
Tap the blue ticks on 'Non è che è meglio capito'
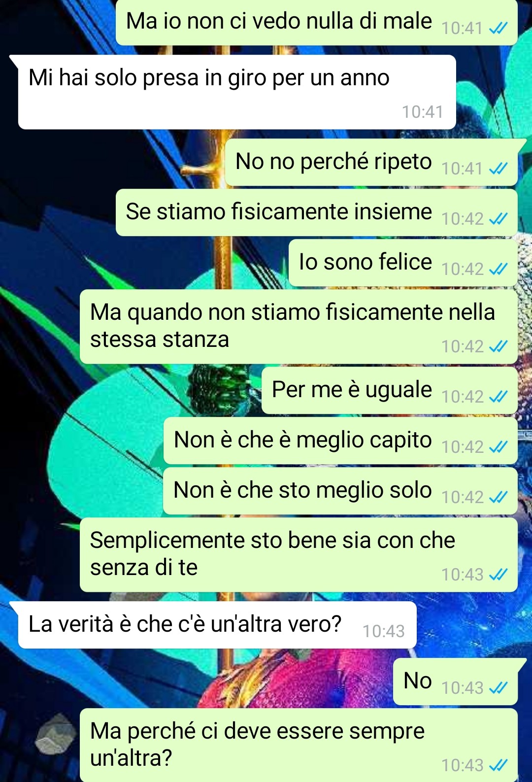tap(498, 447)
